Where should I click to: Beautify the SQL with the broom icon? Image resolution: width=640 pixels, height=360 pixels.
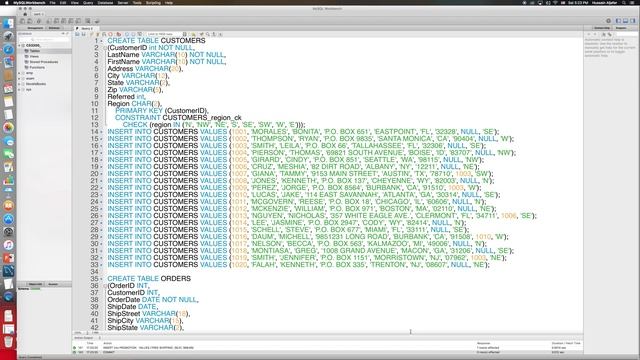point(201,34)
